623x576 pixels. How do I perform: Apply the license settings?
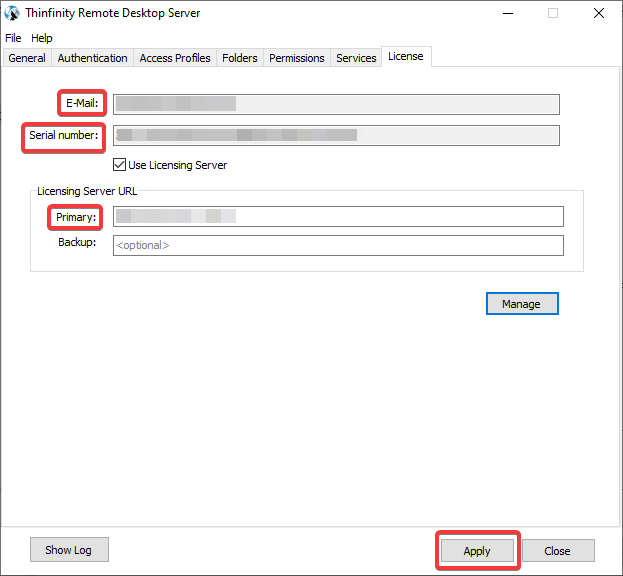coord(477,551)
